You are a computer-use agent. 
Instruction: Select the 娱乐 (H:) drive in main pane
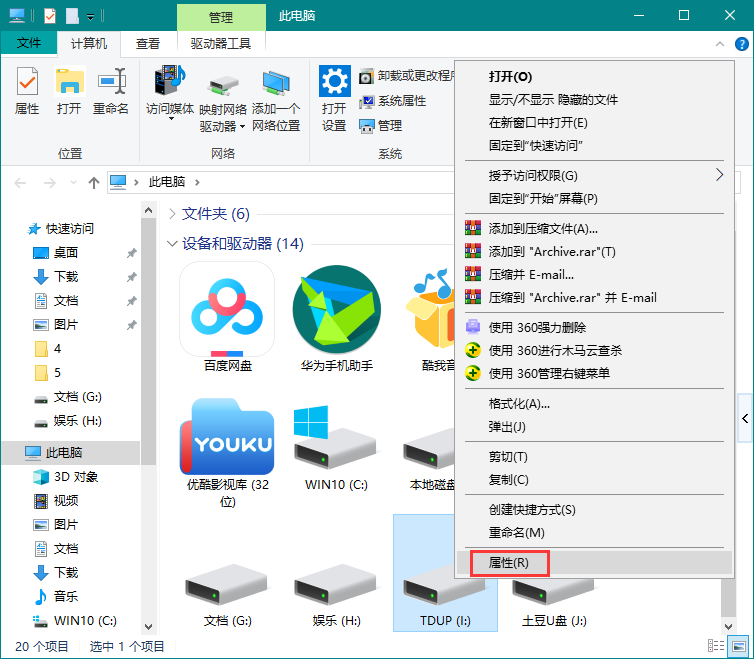click(336, 595)
